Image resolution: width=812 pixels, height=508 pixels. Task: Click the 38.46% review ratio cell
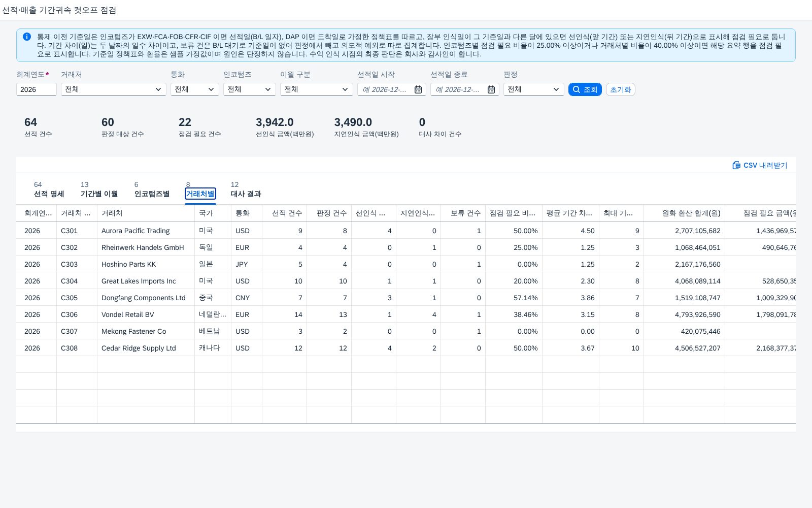tap(514, 314)
